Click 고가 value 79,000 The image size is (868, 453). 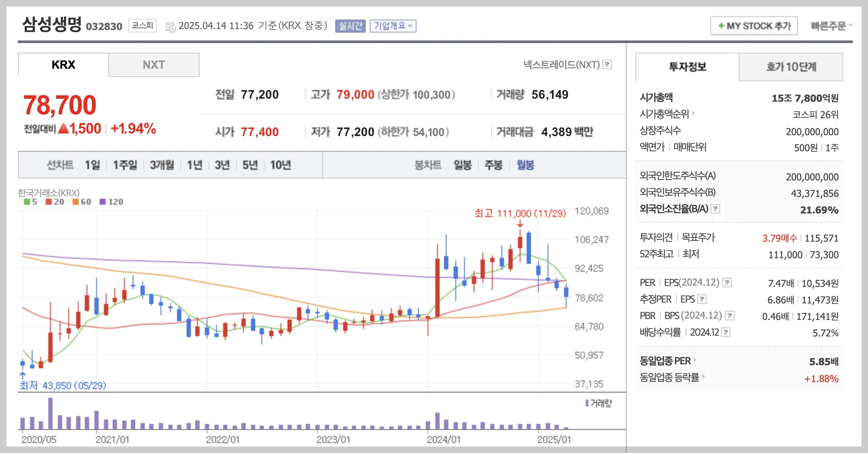click(355, 95)
